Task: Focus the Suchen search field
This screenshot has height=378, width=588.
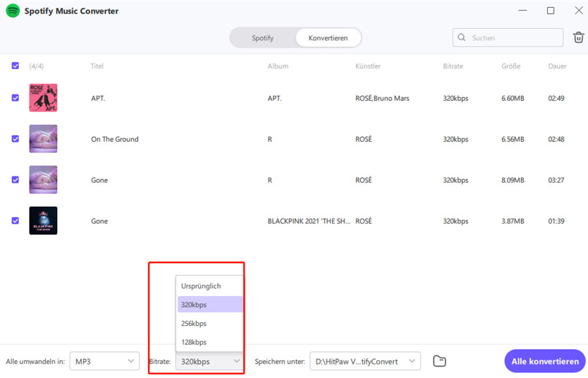Action: (508, 37)
